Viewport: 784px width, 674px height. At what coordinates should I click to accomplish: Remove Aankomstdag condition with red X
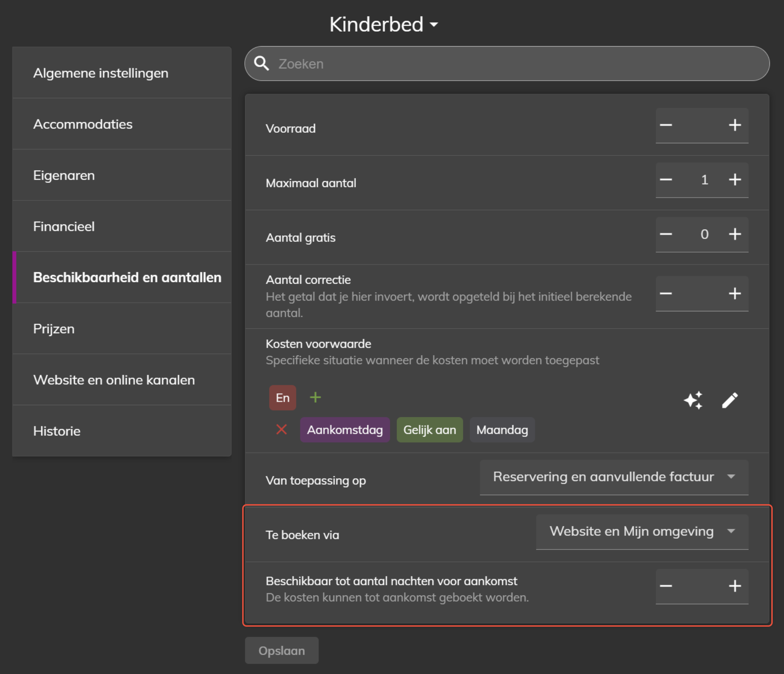(281, 430)
